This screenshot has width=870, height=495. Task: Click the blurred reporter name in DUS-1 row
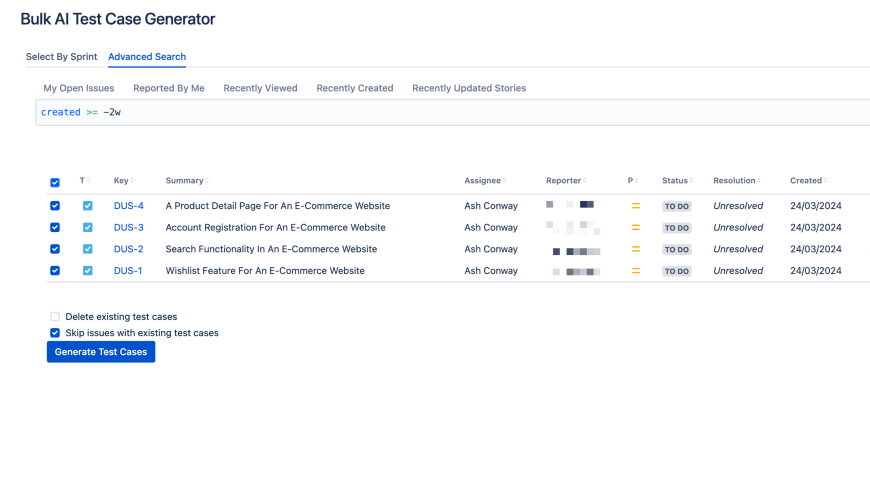tap(573, 271)
